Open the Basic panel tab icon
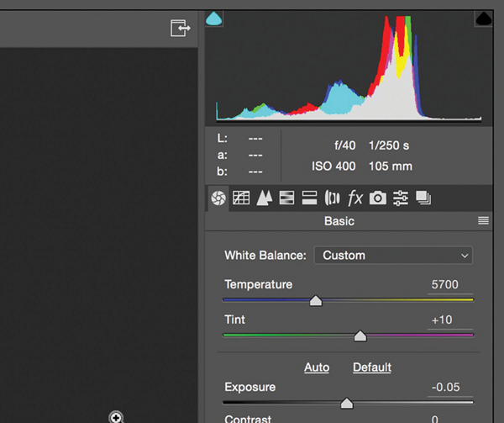 click(218, 198)
